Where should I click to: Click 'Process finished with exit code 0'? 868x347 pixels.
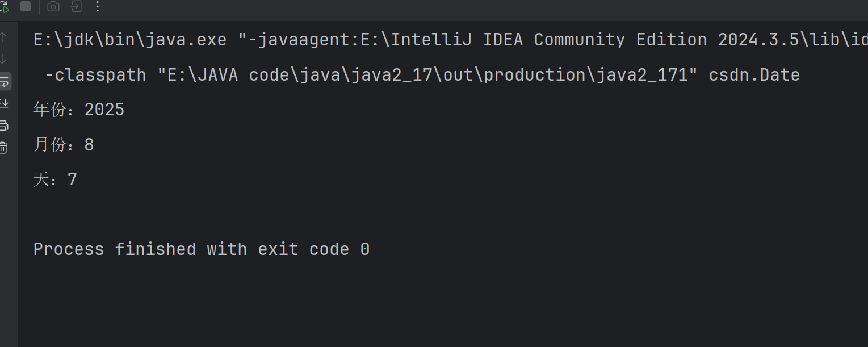tap(202, 249)
